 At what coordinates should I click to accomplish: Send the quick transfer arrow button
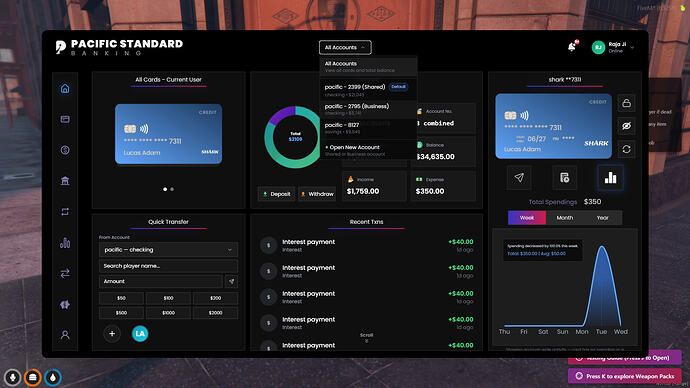pos(231,281)
